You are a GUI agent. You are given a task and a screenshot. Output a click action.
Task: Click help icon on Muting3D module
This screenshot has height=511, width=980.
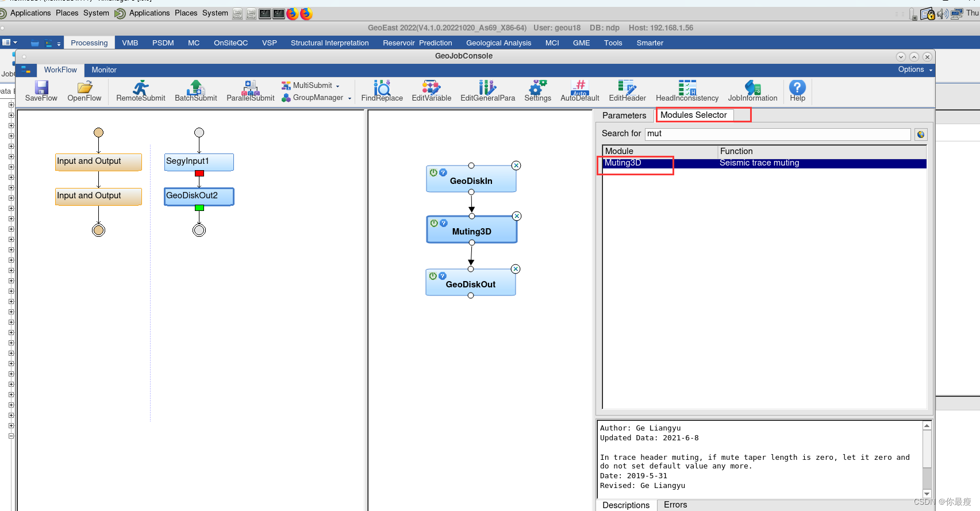pos(444,223)
